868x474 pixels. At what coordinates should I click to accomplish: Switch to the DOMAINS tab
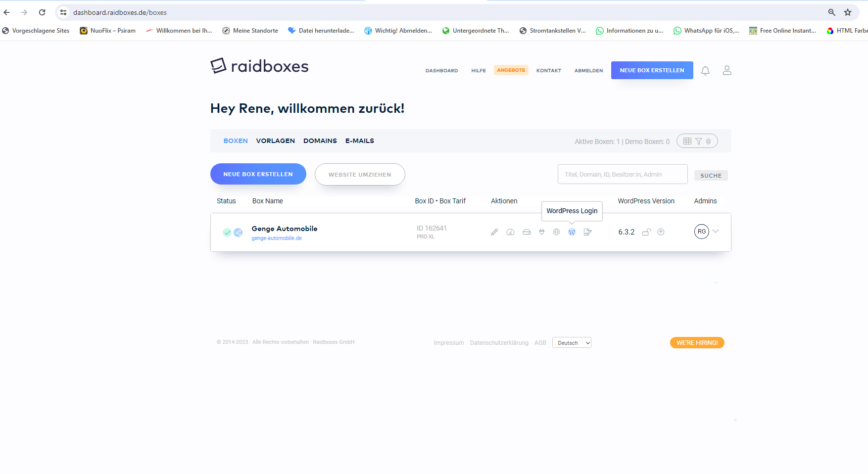coord(320,141)
